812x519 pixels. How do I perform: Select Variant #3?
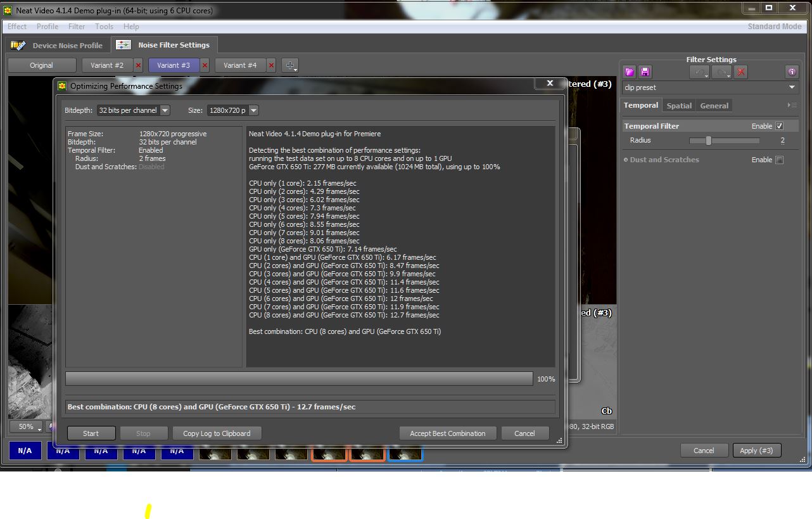click(x=174, y=65)
